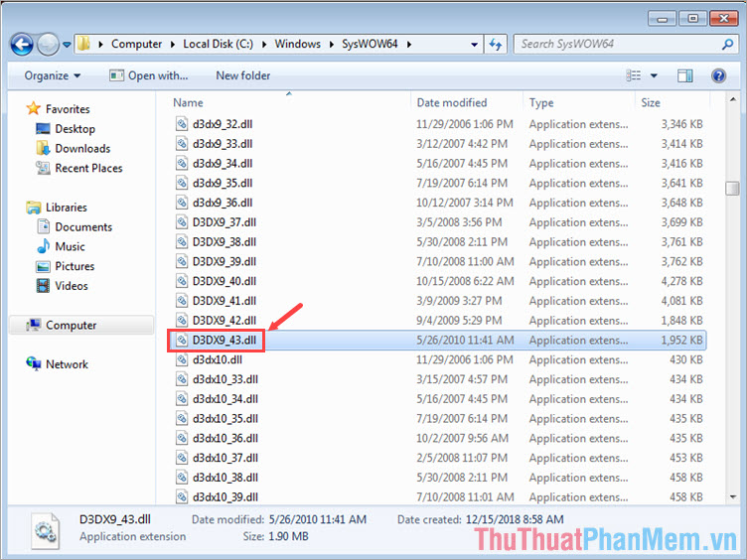Screen dimensions: 747x560
Task: Open the Music library
Action: [x=61, y=246]
